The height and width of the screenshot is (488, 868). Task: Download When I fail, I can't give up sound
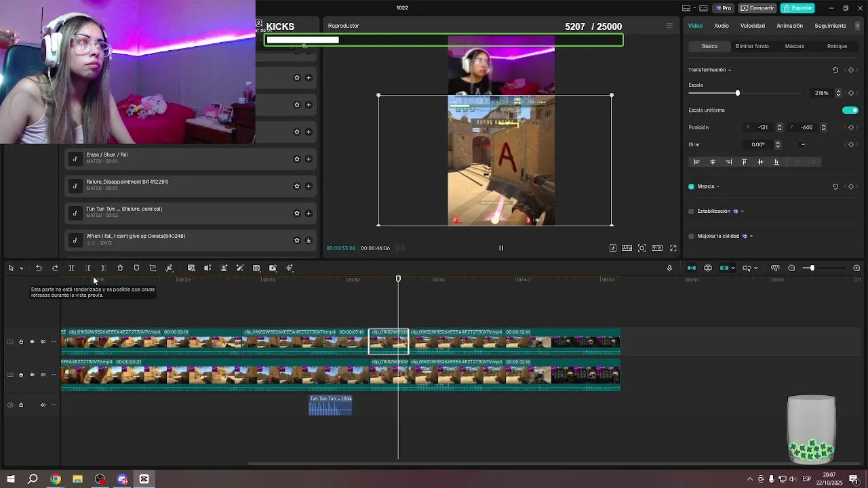309,241
